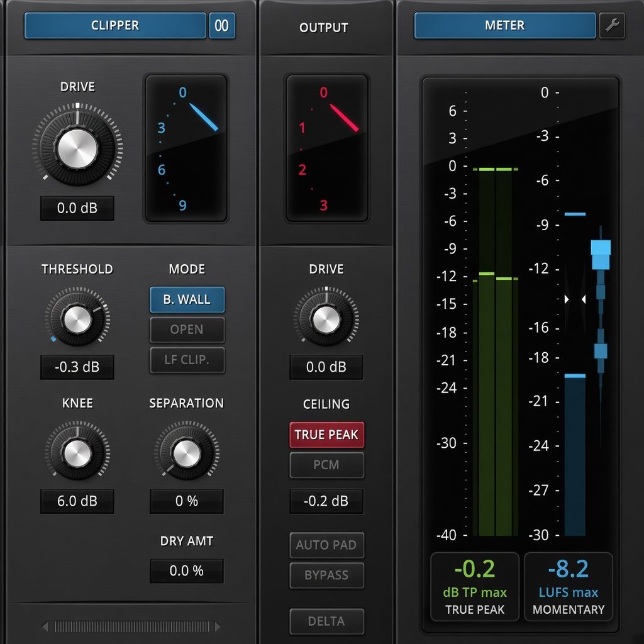Click the DRY AMT label
Screen dimensions: 644x644
pyautogui.click(x=187, y=541)
